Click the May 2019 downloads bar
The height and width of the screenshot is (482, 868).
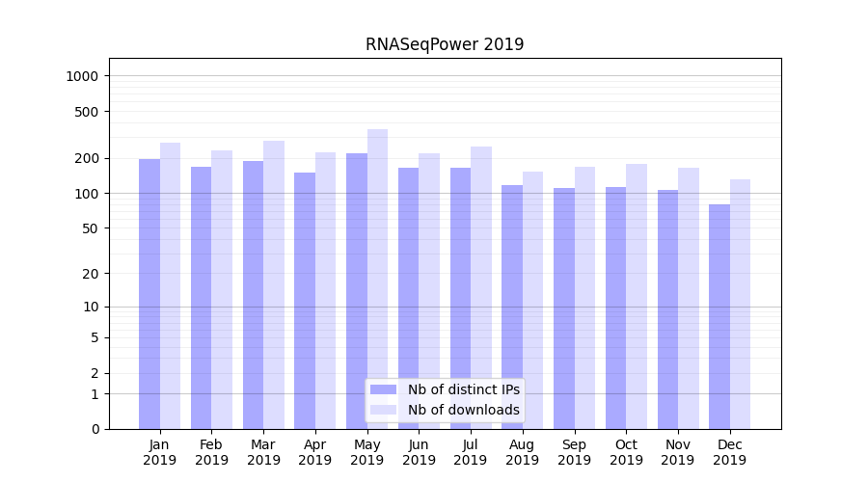tap(377, 280)
